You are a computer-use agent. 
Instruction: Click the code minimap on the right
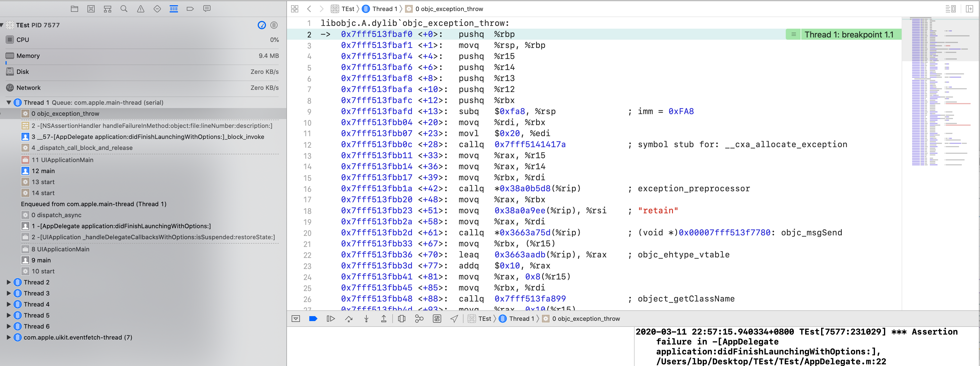[941, 163]
